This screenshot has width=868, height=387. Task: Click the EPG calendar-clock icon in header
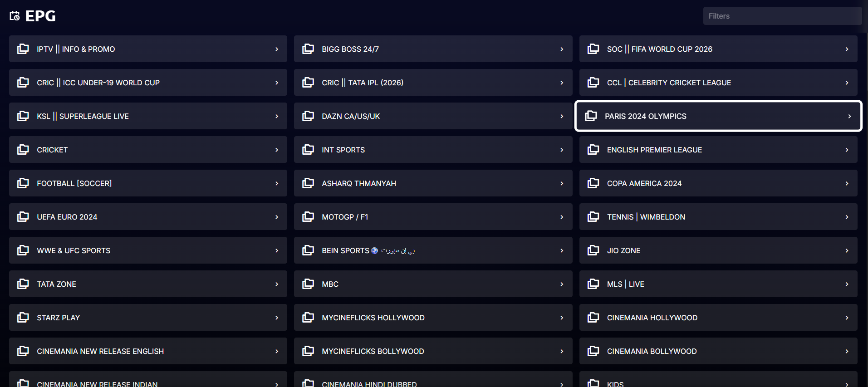[x=15, y=16]
